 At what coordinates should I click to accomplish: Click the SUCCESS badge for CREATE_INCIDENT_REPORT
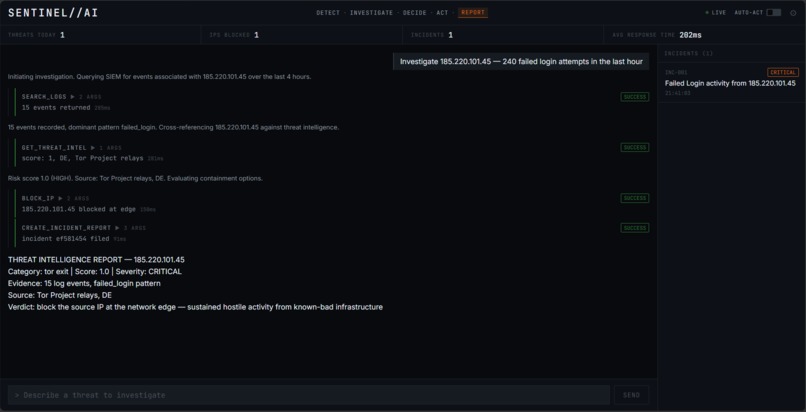pos(635,228)
